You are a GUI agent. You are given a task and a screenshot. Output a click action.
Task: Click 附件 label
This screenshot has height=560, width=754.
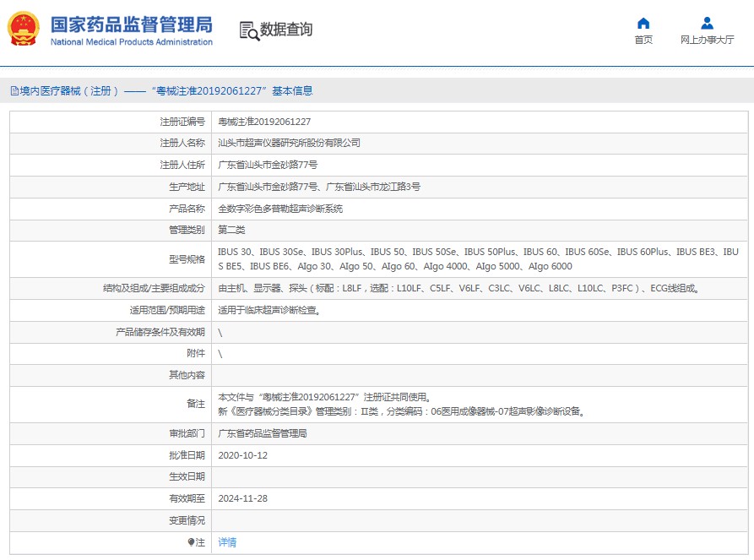[196, 353]
